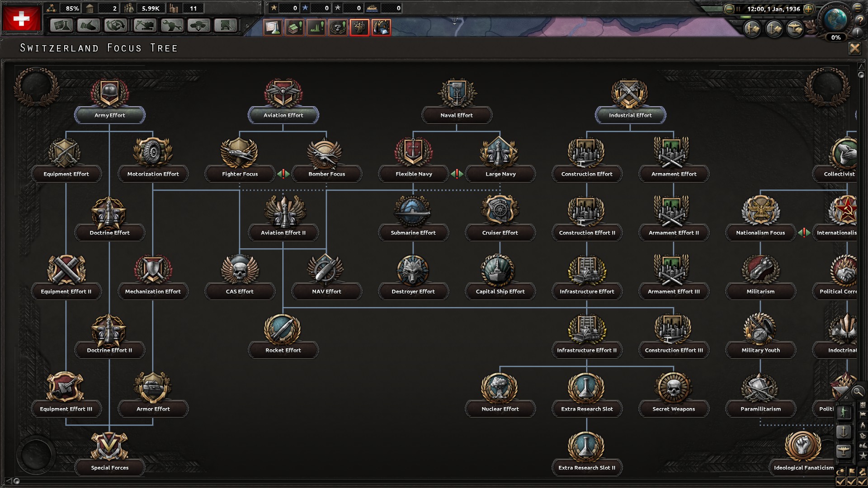
Task: Select the Nuclear Effort focus icon
Action: tap(500, 386)
